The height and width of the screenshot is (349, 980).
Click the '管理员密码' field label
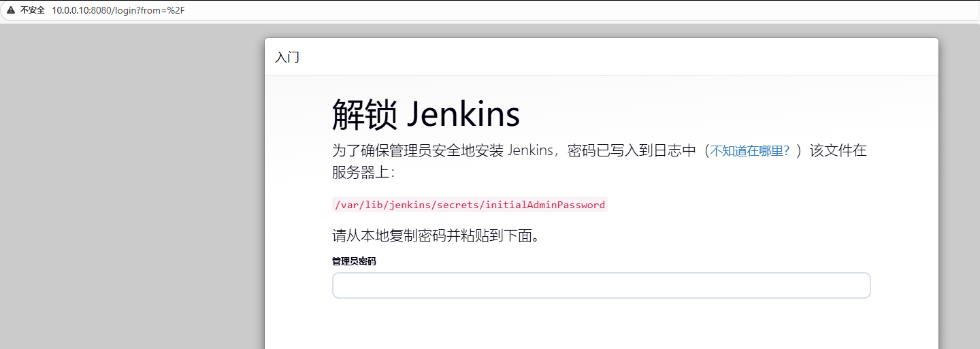[354, 261]
